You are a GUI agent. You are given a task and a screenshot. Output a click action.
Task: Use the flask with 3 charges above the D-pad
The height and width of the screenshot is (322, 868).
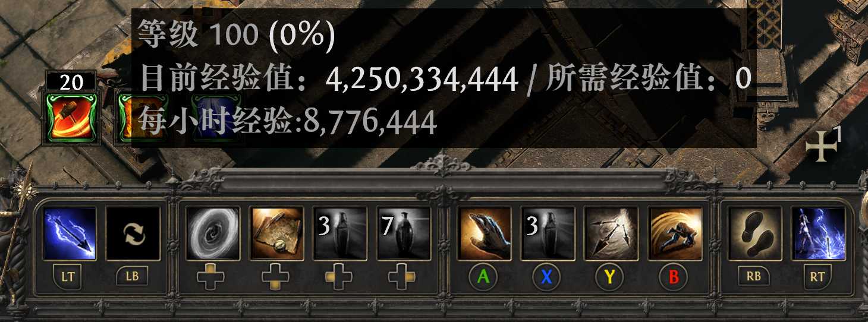click(x=339, y=233)
